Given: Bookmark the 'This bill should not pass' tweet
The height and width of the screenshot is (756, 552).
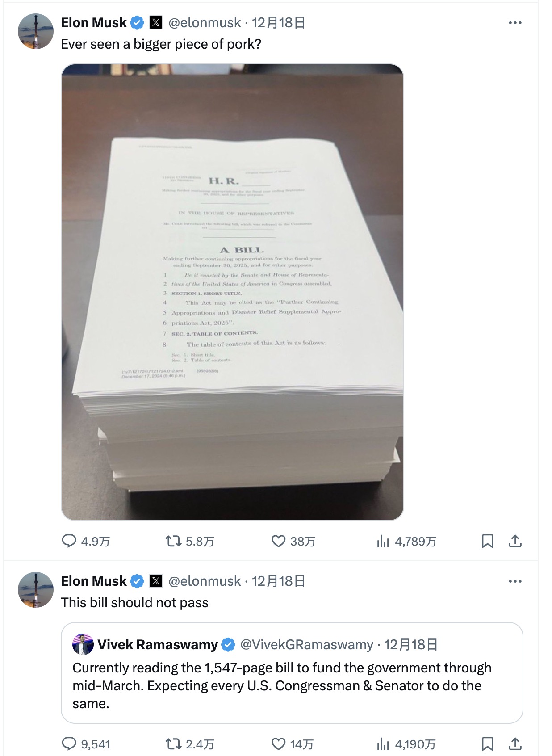Looking at the screenshot, I should click(487, 743).
